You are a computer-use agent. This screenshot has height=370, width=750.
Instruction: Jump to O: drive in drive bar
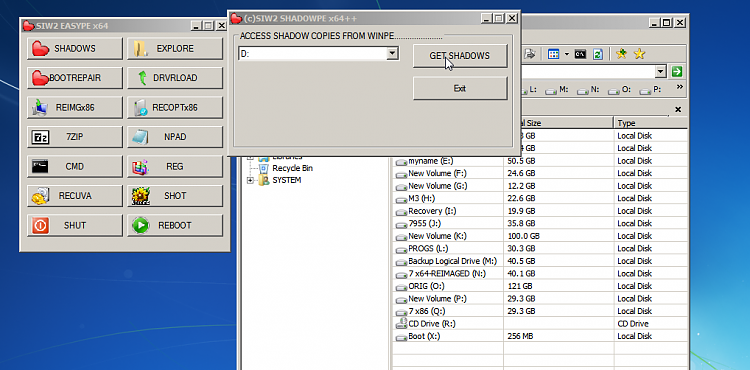tap(620, 89)
